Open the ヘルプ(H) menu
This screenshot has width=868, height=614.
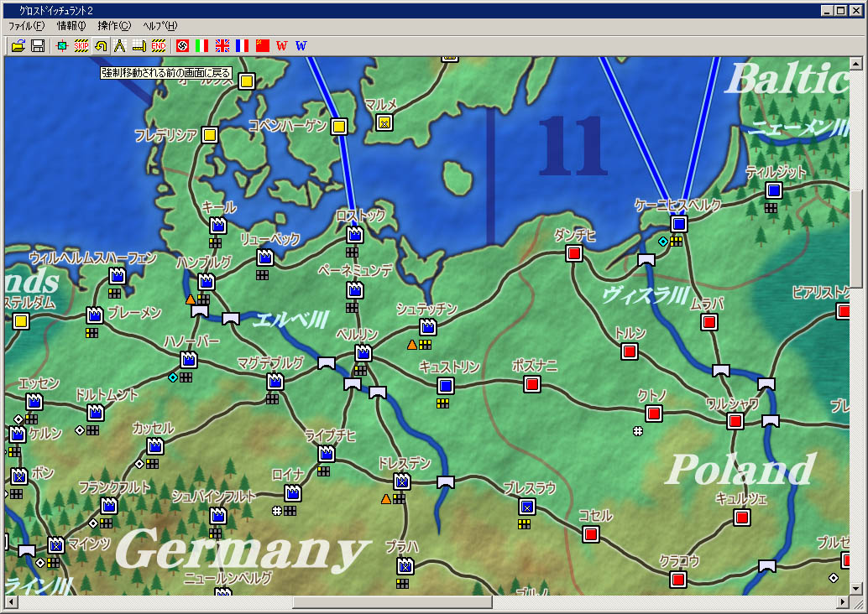click(x=160, y=26)
